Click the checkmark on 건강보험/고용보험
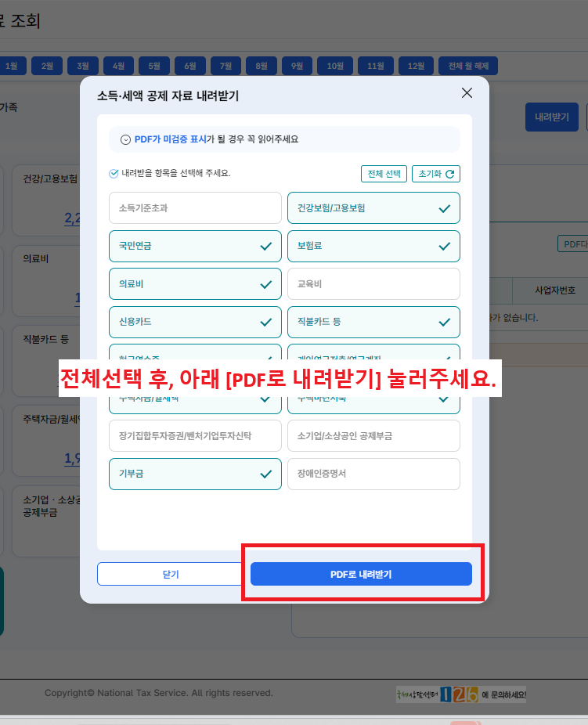The height and width of the screenshot is (725, 588). tap(444, 208)
